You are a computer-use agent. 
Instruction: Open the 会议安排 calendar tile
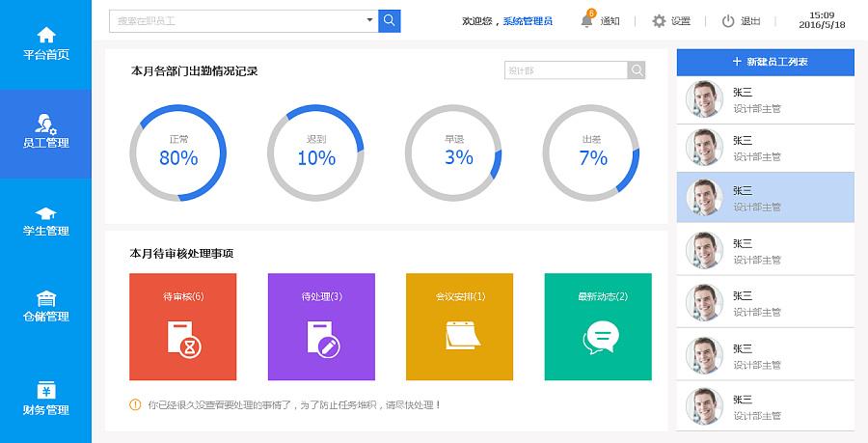[460, 326]
